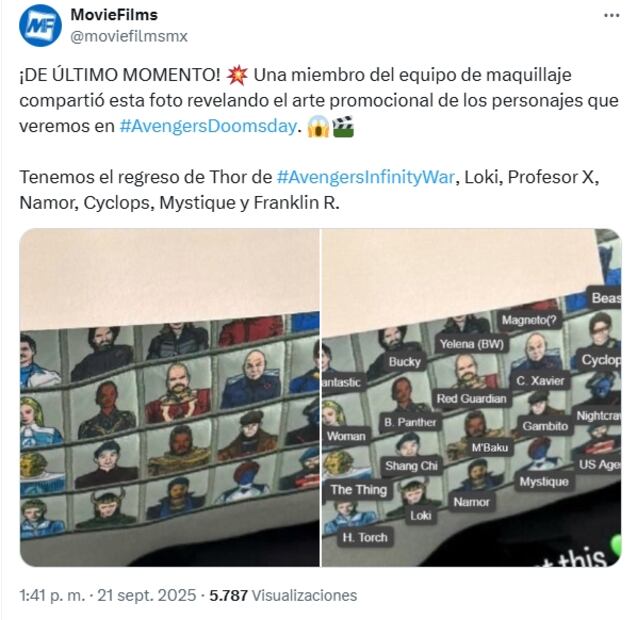Follow the #AvengersDoomsday hashtag link
Screen dimensions: 637x620
(x=208, y=126)
